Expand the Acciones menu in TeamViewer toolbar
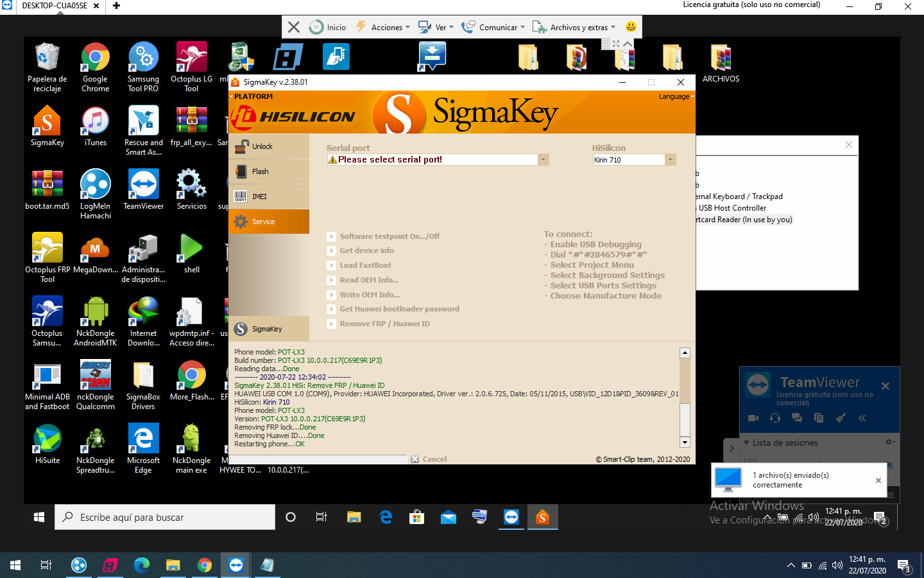Screen dimensions: 924x578 point(383,27)
